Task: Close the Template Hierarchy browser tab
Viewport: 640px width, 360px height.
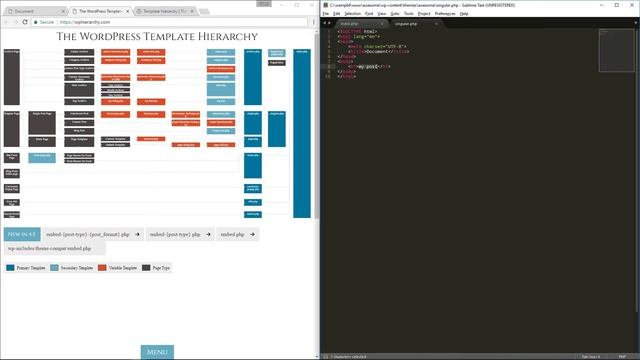Action: point(192,11)
